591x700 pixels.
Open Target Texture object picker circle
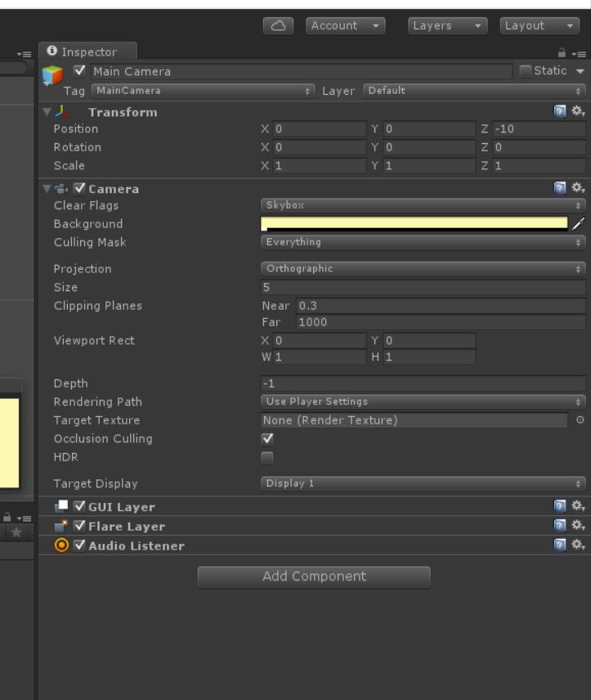click(x=580, y=420)
